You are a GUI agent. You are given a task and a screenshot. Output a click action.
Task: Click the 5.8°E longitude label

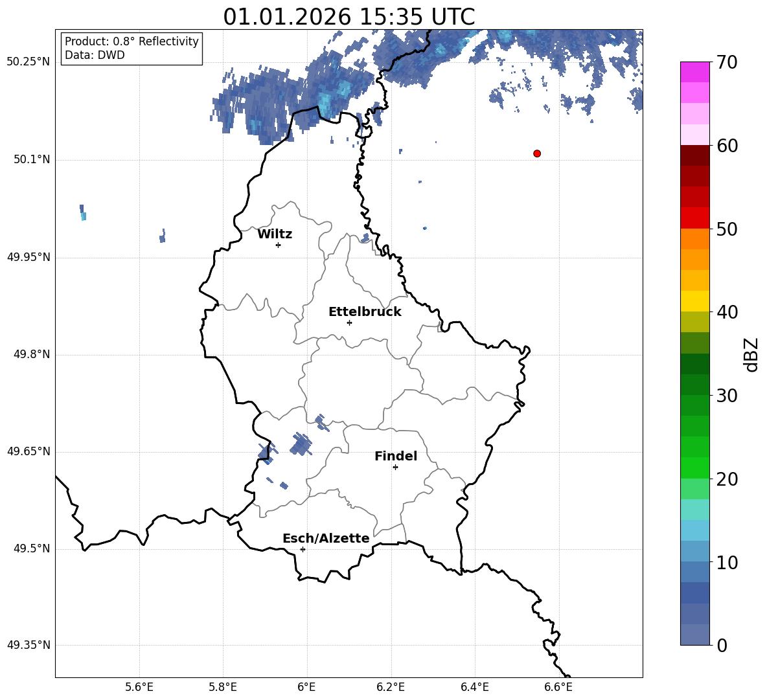pyautogui.click(x=223, y=687)
